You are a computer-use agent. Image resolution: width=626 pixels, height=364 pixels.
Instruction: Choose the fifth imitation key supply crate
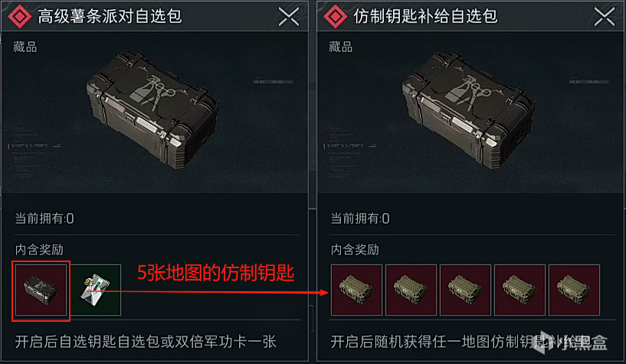574,290
